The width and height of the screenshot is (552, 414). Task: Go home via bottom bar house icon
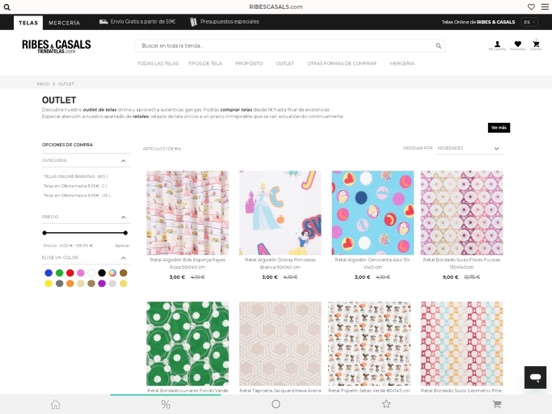pyautogui.click(x=55, y=404)
